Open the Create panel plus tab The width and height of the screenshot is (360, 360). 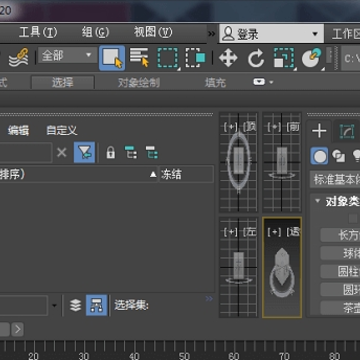pyautogui.click(x=319, y=131)
